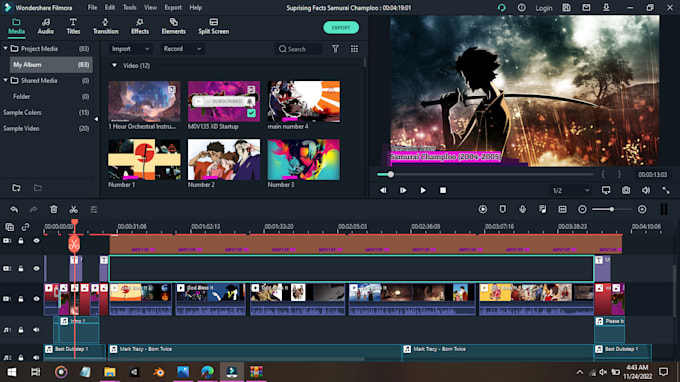
Task: Open the Export menu
Action: point(173,7)
